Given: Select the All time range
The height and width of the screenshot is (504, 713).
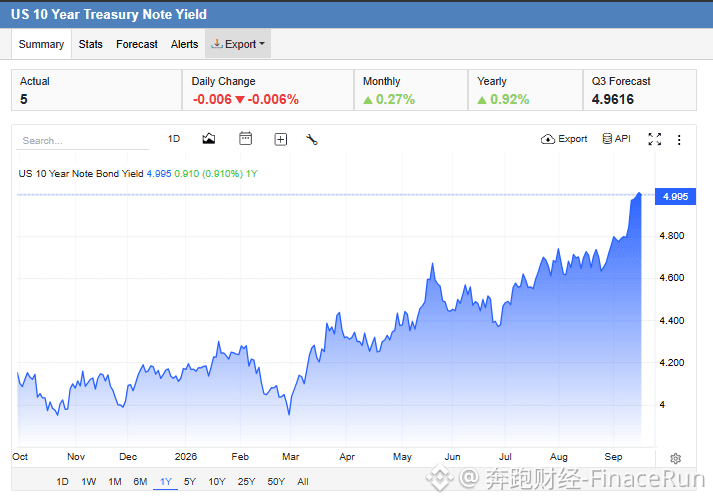Looking at the screenshot, I should coord(303,481).
